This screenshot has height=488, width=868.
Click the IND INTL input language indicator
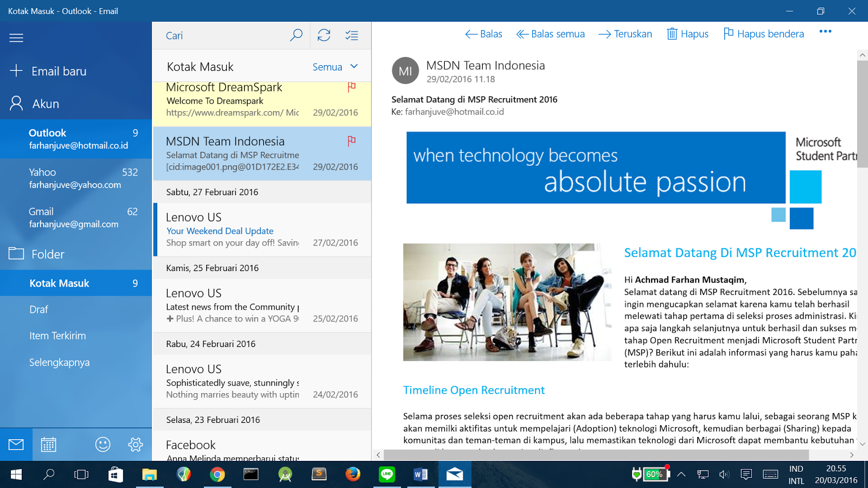(x=796, y=474)
